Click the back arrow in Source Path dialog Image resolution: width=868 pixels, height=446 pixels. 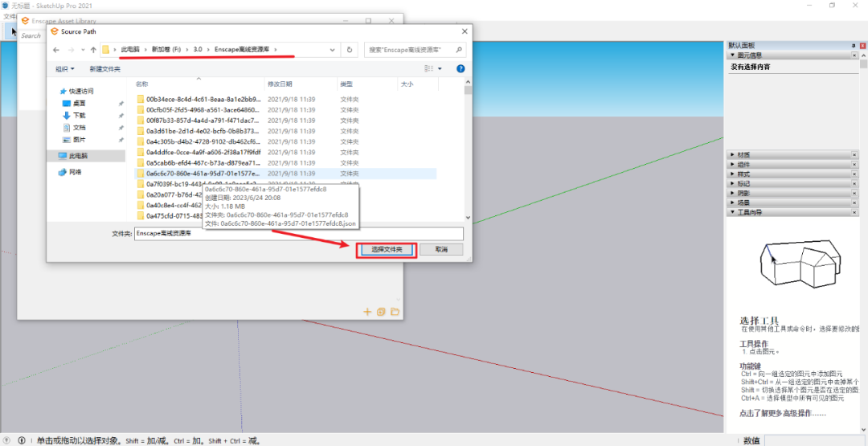pos(56,50)
